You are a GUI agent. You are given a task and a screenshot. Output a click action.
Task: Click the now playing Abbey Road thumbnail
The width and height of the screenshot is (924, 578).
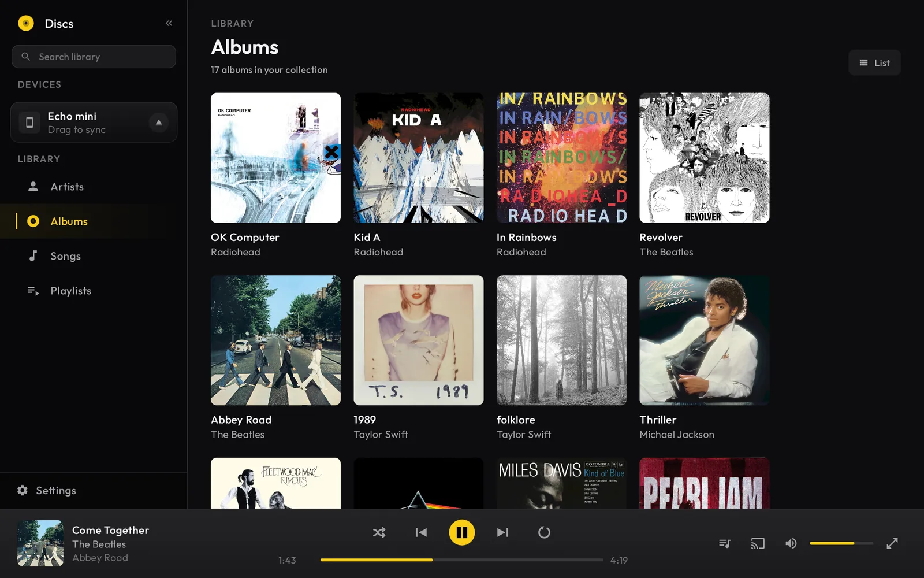(x=40, y=543)
